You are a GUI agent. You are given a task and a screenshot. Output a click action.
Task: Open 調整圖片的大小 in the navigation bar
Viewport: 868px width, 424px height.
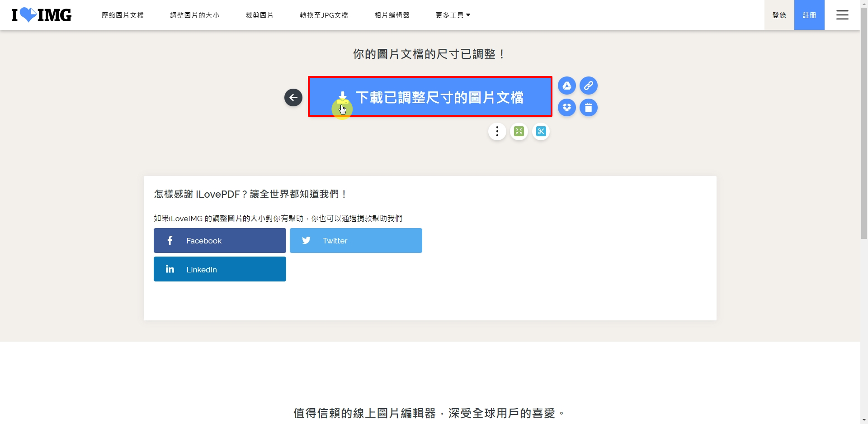[x=194, y=15]
